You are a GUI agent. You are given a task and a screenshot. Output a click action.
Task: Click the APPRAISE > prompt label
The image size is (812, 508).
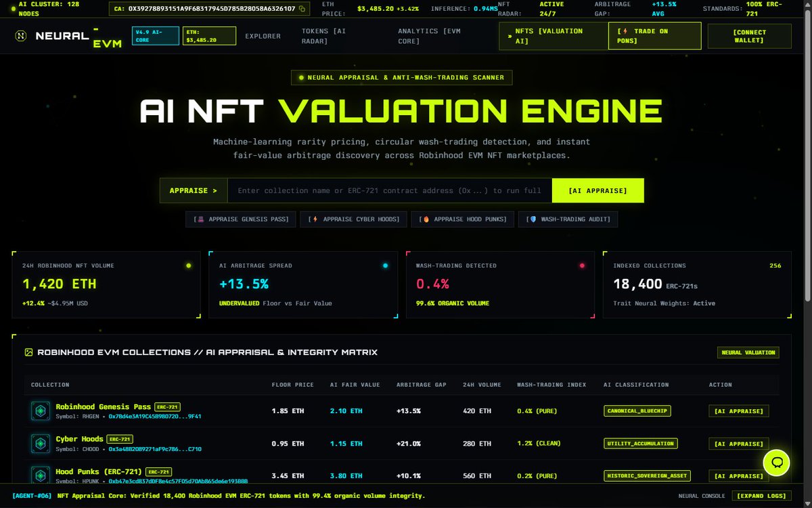pos(194,190)
